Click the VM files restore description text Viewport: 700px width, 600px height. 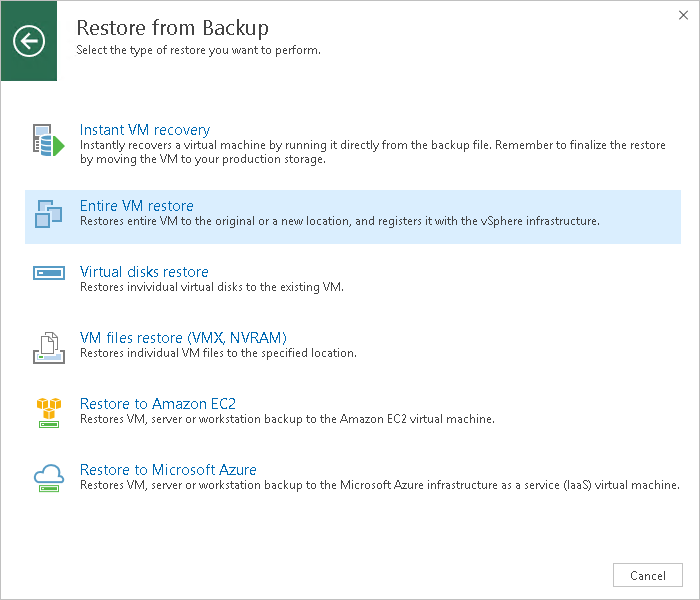point(218,353)
